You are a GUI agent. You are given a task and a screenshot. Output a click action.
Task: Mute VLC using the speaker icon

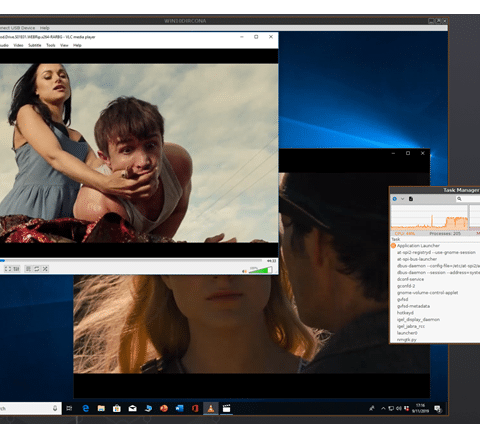244,271
